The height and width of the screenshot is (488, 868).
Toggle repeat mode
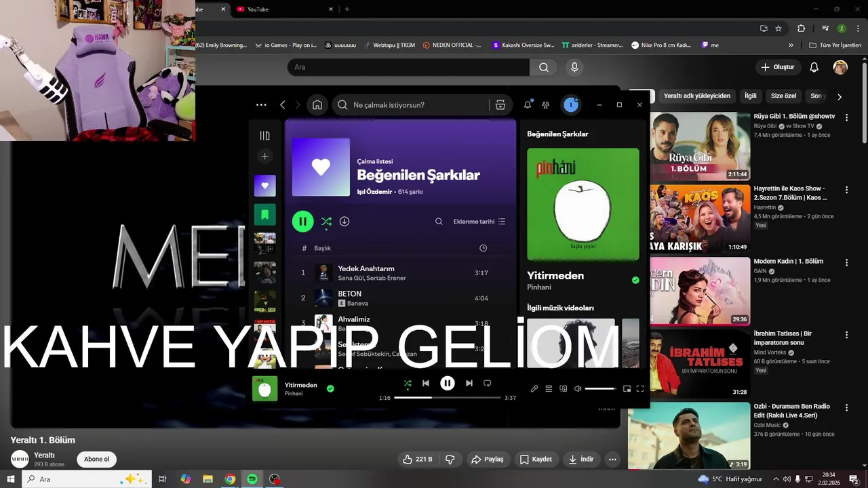click(487, 383)
